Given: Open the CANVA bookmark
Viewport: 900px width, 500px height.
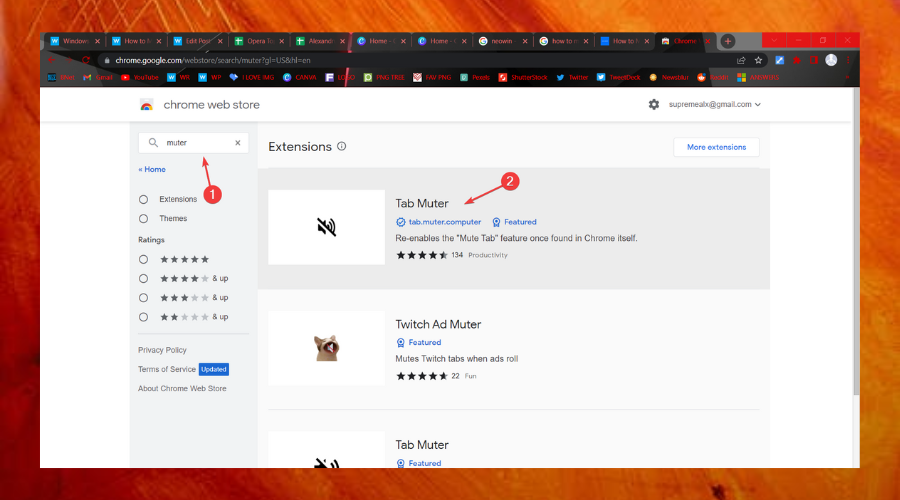Looking at the screenshot, I should coord(300,77).
